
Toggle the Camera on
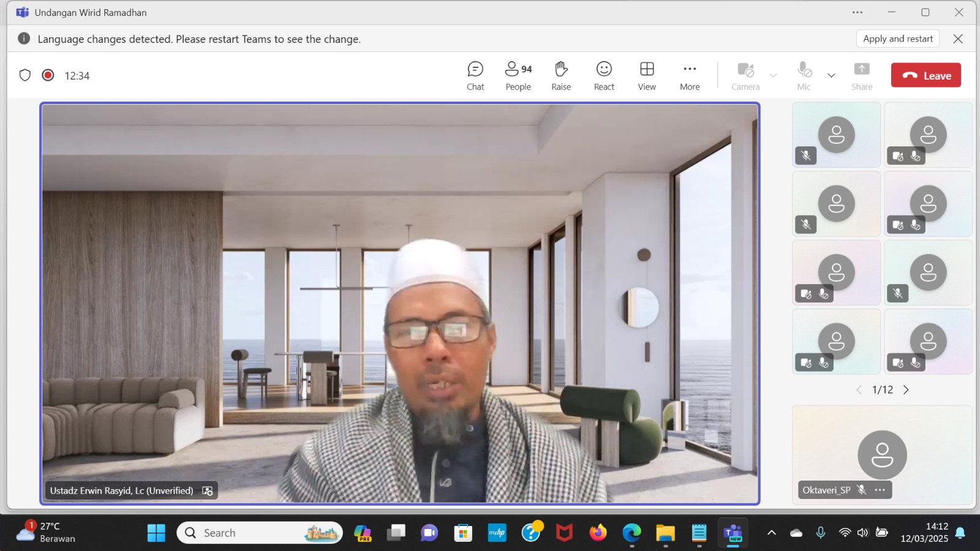click(745, 76)
